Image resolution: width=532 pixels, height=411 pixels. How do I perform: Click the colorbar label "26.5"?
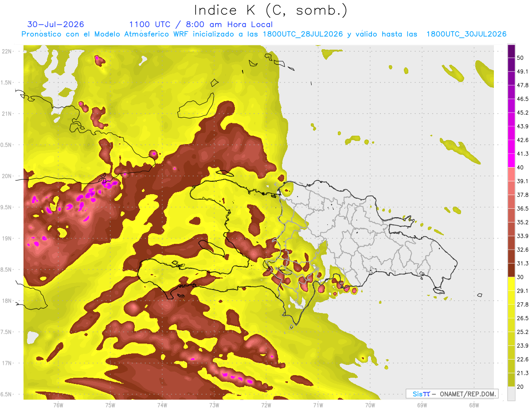tap(522, 318)
